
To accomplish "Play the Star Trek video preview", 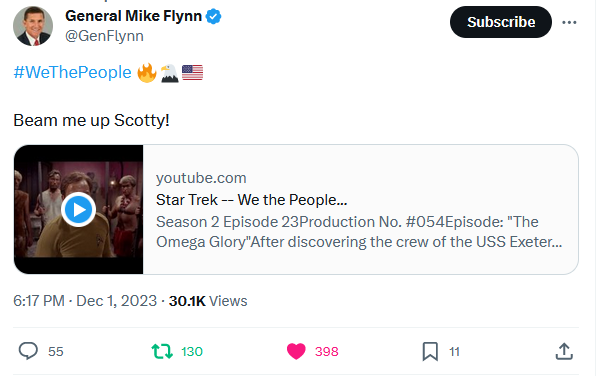I will click(x=79, y=209).
